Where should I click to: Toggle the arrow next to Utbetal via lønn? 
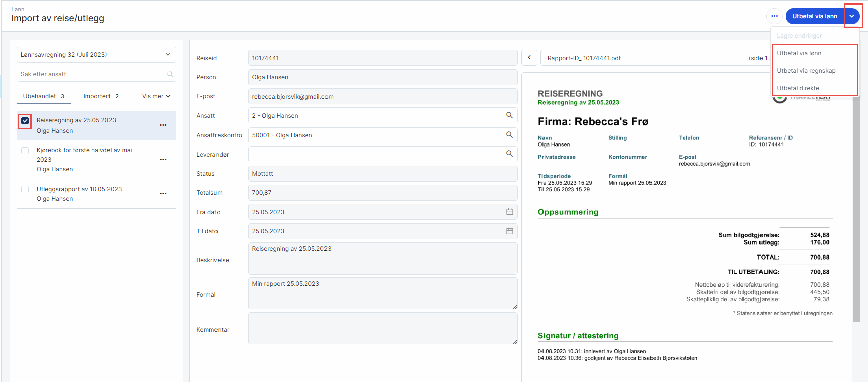pos(852,16)
